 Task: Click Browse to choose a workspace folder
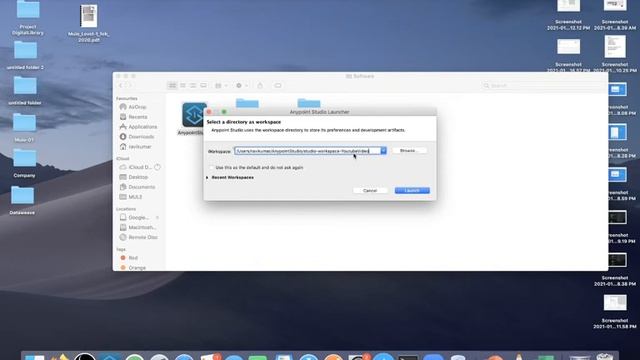(409, 151)
